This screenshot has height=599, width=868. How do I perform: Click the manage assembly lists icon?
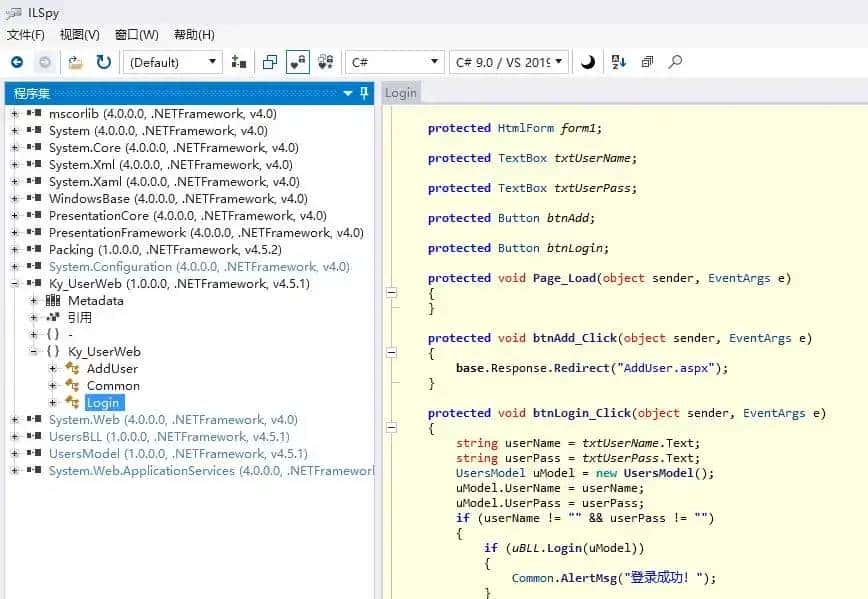(238, 61)
